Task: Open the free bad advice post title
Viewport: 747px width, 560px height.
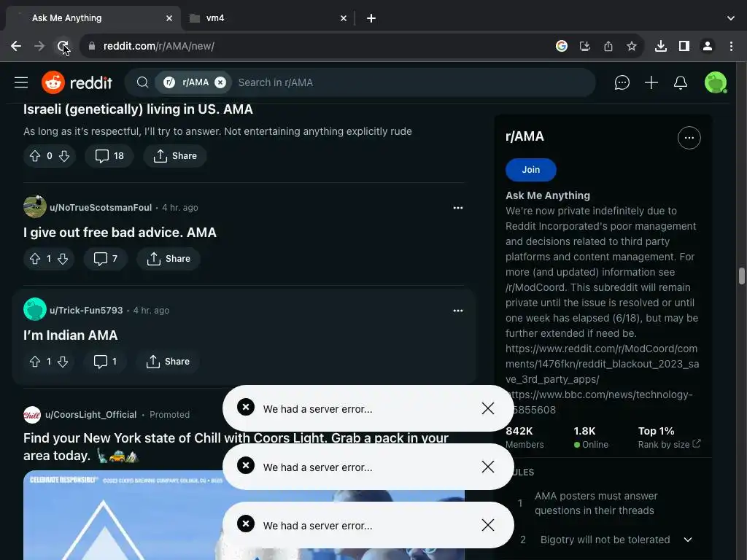Action: (120, 233)
